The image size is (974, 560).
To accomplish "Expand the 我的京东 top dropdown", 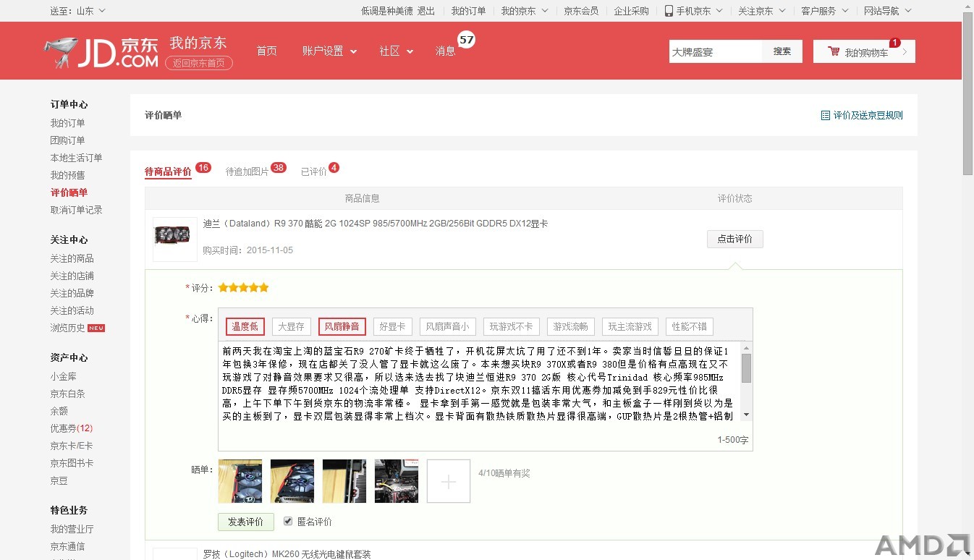I will click(525, 11).
